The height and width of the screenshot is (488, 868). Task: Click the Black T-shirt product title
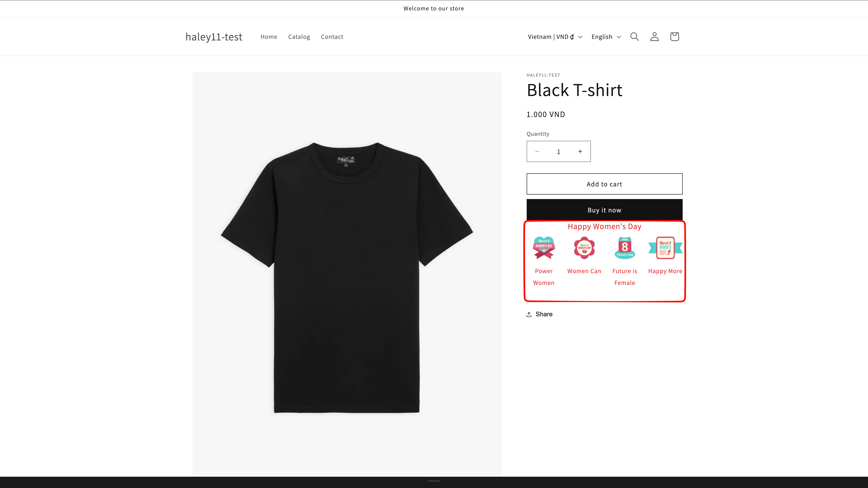(x=575, y=90)
